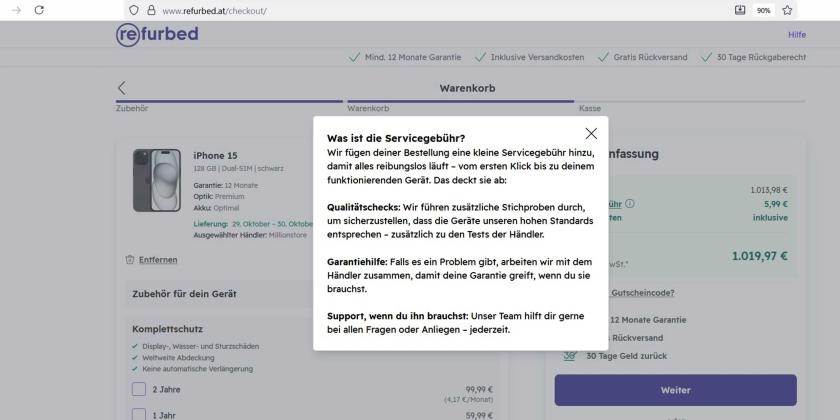Click the refurbed logo
This screenshot has width=840, height=420.
[157, 35]
